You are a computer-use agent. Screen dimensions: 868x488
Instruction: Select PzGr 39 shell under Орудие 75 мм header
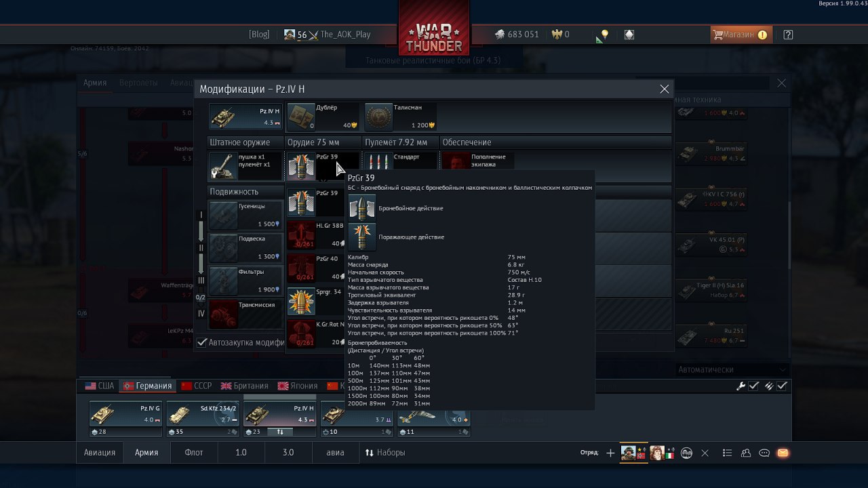click(x=323, y=165)
